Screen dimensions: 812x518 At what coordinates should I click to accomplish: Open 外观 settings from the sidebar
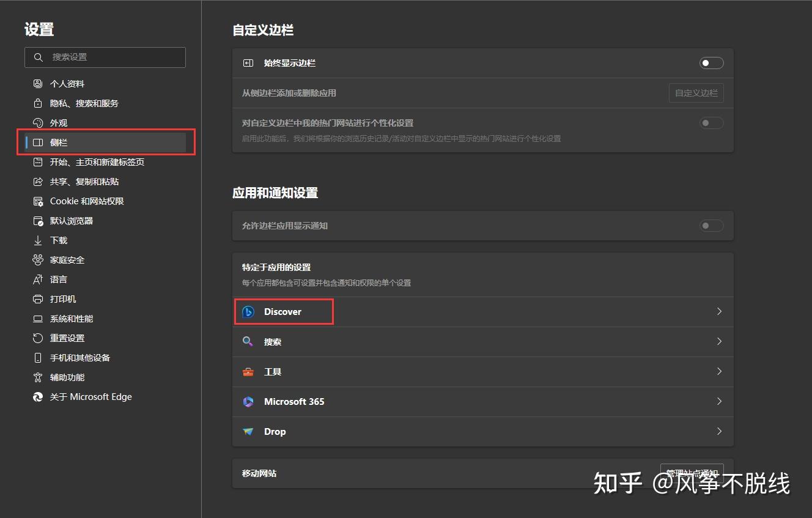(59, 122)
